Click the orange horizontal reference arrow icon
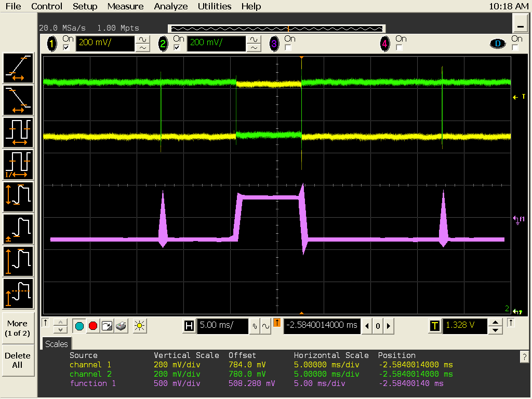 pyautogui.click(x=277, y=323)
